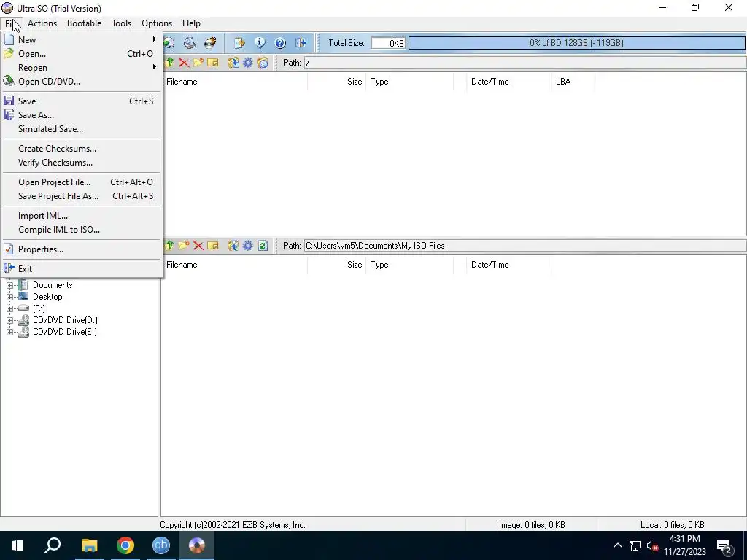747x560 pixels.
Task: Click the red X Delete icon in image toolbar
Action: tap(184, 63)
